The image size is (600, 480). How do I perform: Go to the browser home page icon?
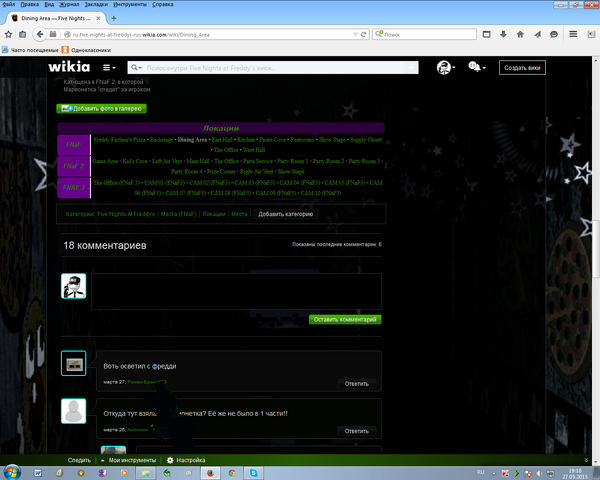pyautogui.click(x=520, y=34)
